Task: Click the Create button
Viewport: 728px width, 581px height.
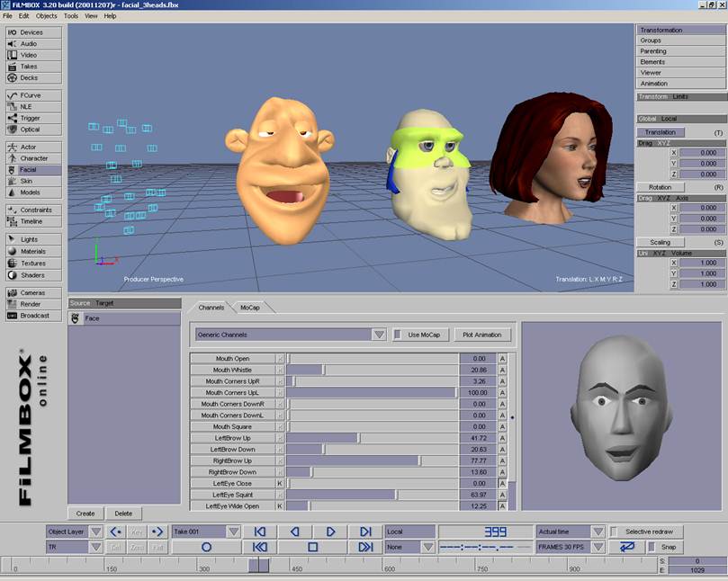Action: [85, 514]
